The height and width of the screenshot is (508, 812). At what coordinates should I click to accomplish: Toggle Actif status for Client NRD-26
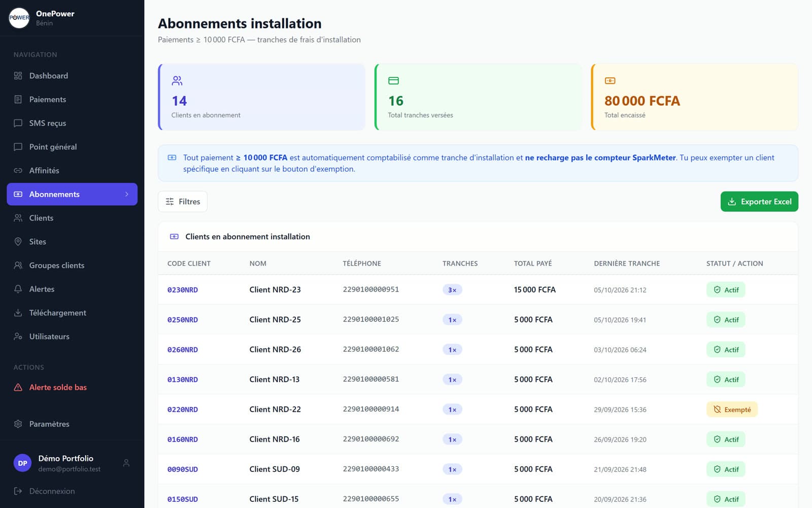726,350
